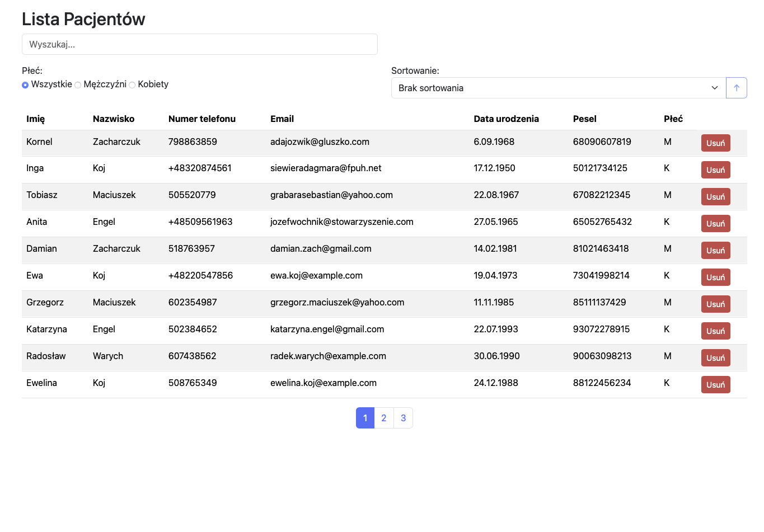
Task: Click the Numer telefonu column header
Action: pyautogui.click(x=202, y=119)
